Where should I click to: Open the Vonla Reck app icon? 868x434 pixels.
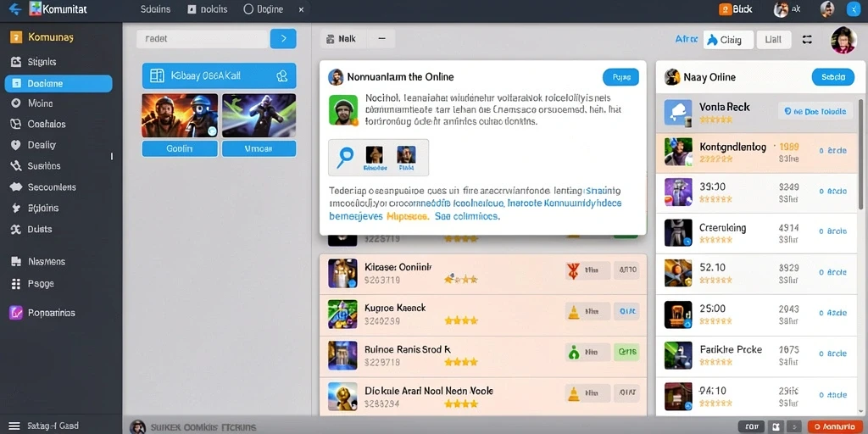tap(677, 113)
